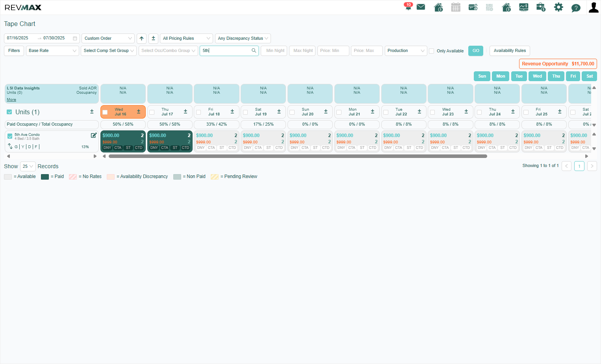Click the Revenue Opportunity $11,700.00 button
This screenshot has height=364, width=601.
(x=558, y=64)
